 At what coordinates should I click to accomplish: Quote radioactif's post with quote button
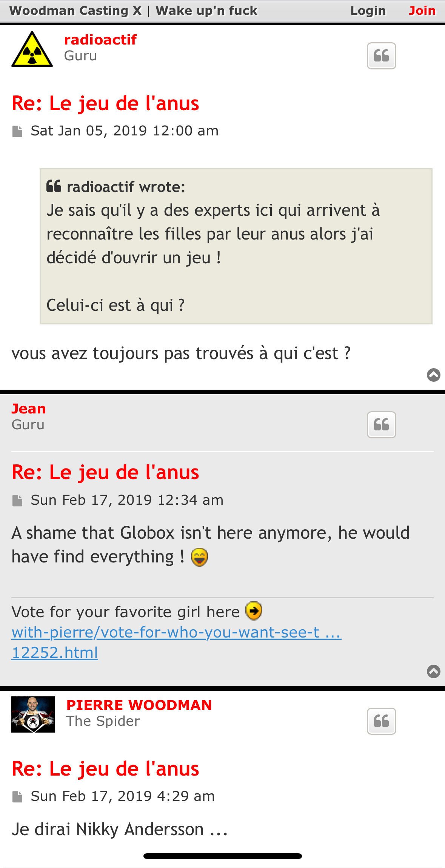click(381, 56)
